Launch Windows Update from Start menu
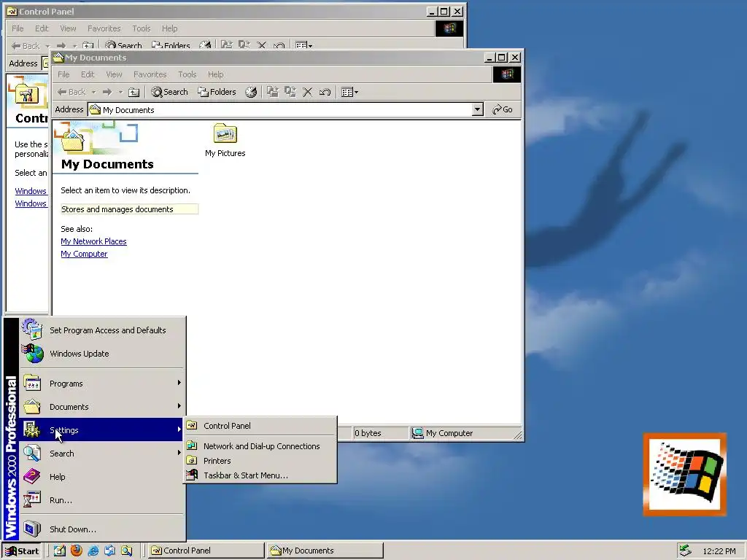 (102, 354)
